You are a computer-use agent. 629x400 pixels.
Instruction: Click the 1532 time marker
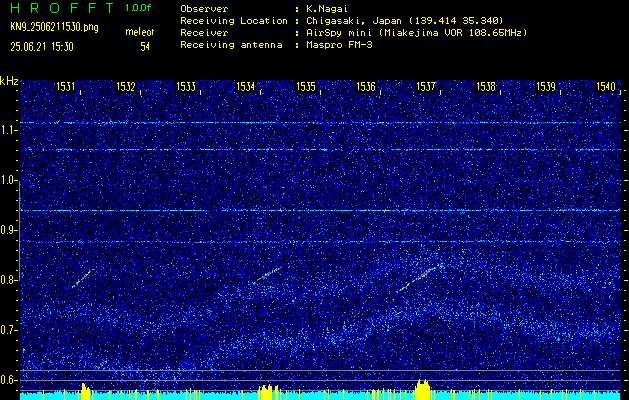coord(126,87)
